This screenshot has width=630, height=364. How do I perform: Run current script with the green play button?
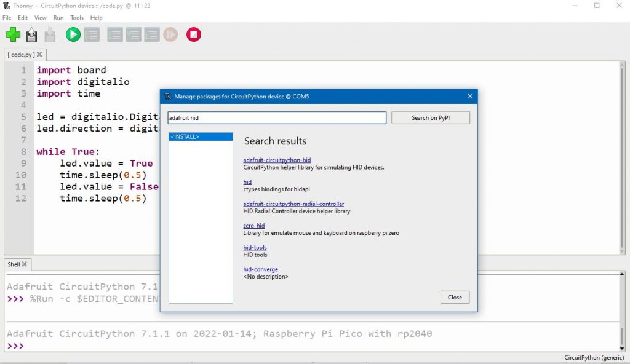(73, 34)
